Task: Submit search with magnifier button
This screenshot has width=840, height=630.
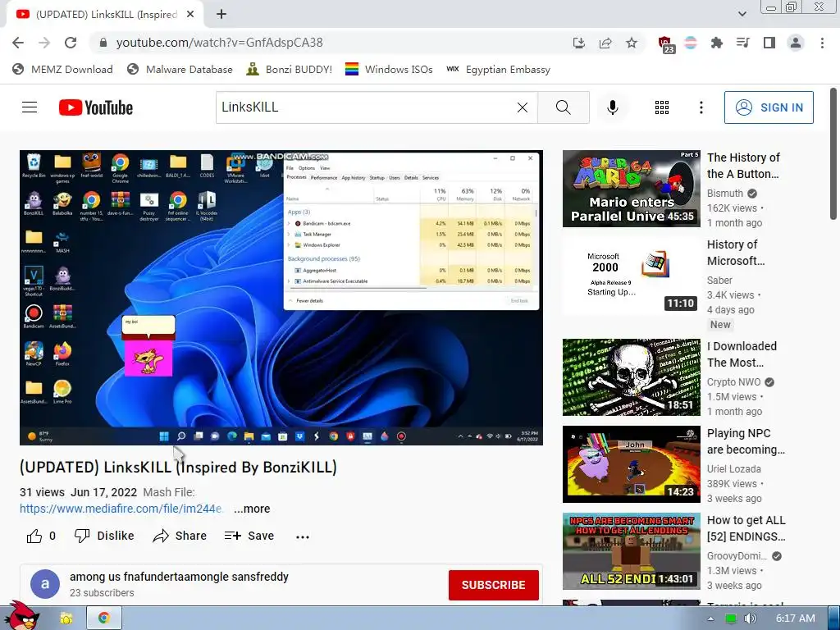Action: tap(563, 107)
